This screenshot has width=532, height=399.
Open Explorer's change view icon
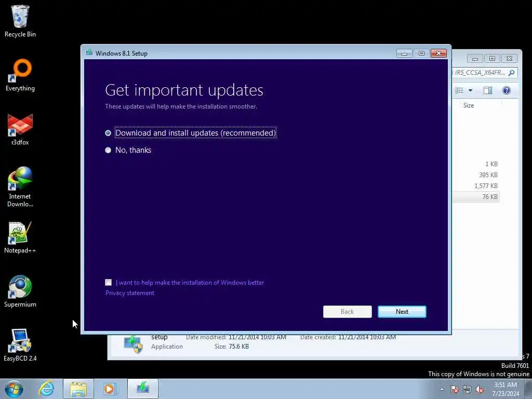[459, 90]
